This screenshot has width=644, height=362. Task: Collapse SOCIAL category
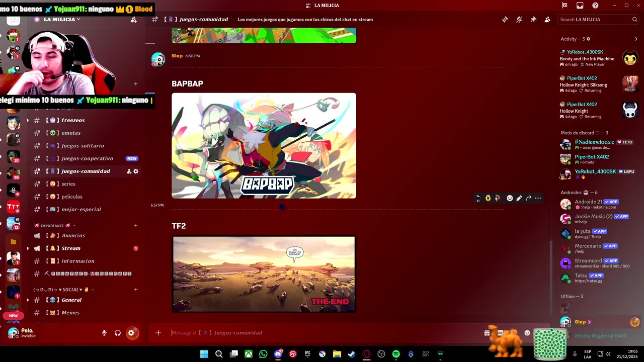[63, 290]
